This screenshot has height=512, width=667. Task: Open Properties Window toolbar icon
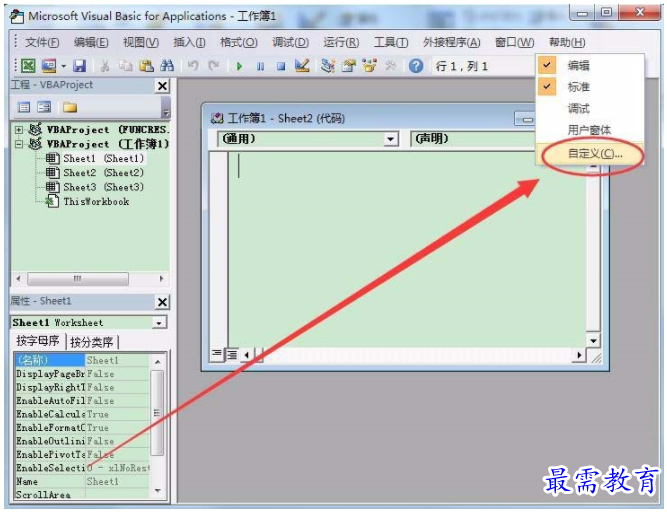tap(348, 65)
